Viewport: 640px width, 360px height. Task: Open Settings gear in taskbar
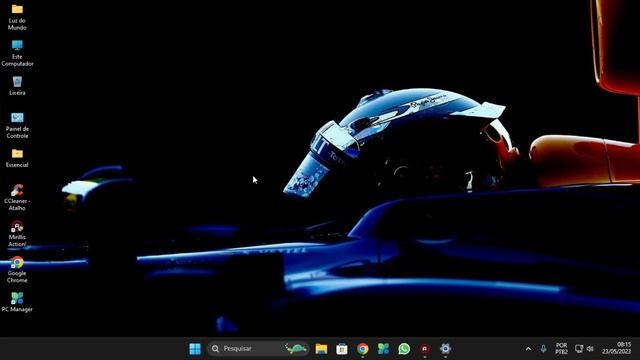445,349
